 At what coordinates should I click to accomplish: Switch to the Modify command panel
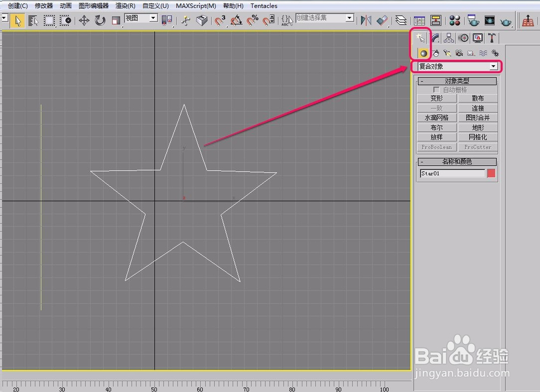tap(434, 38)
